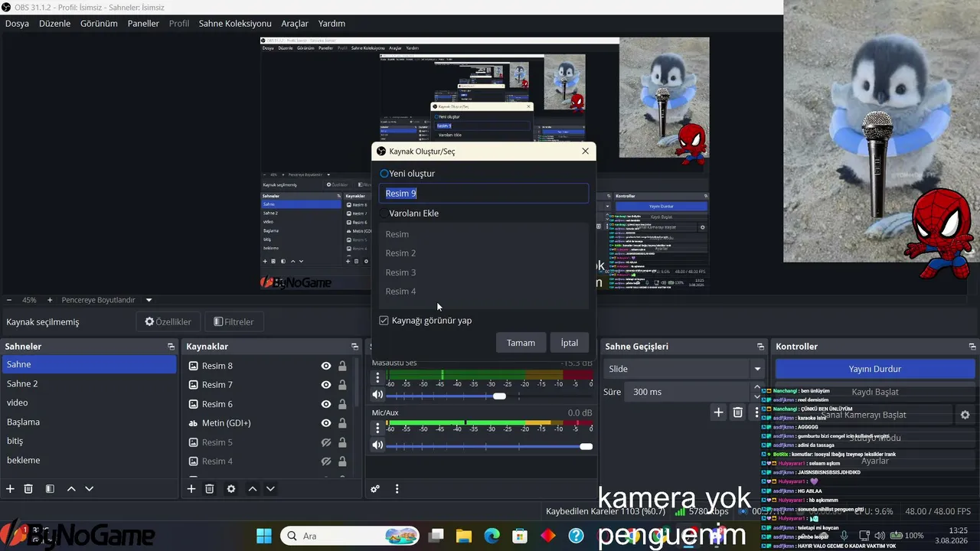Float the Sahne Geçişleri dock

(760, 347)
